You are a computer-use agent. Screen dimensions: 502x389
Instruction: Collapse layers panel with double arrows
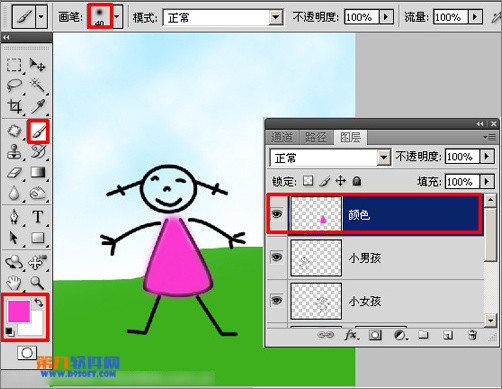point(480,124)
